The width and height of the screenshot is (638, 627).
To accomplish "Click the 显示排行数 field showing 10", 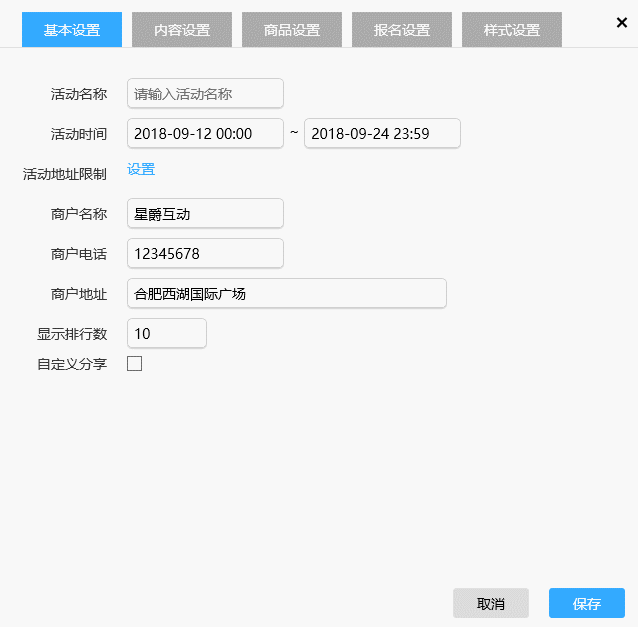I will 167,334.
